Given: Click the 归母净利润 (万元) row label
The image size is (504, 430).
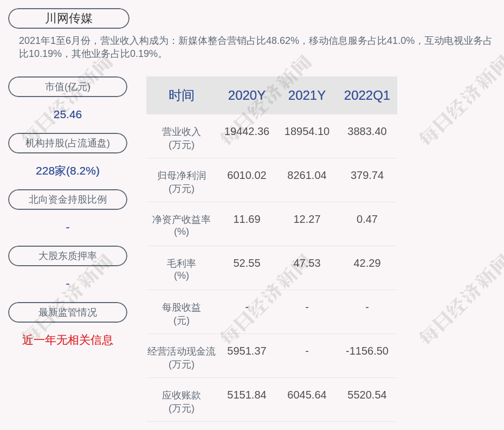Looking at the screenshot, I should coord(182,182).
